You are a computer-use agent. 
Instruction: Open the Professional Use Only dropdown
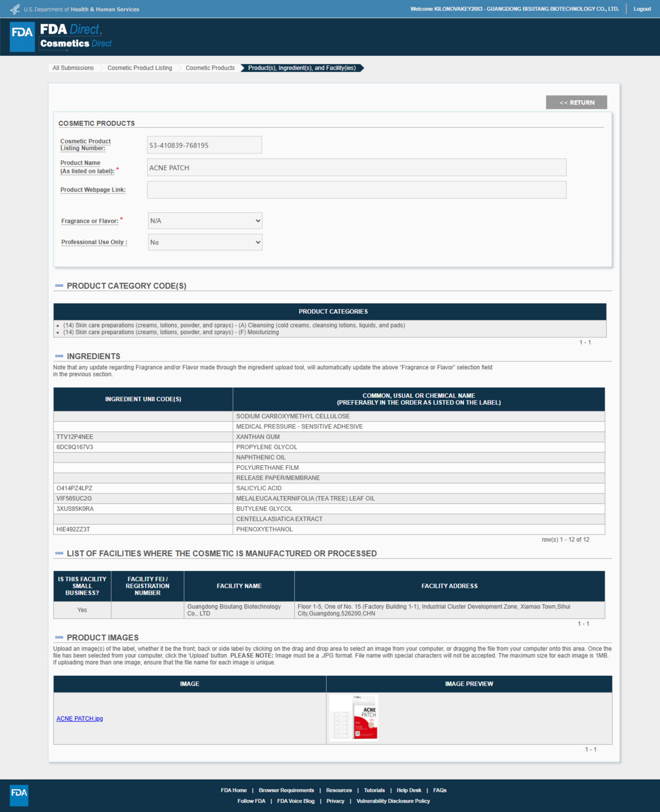coord(205,242)
